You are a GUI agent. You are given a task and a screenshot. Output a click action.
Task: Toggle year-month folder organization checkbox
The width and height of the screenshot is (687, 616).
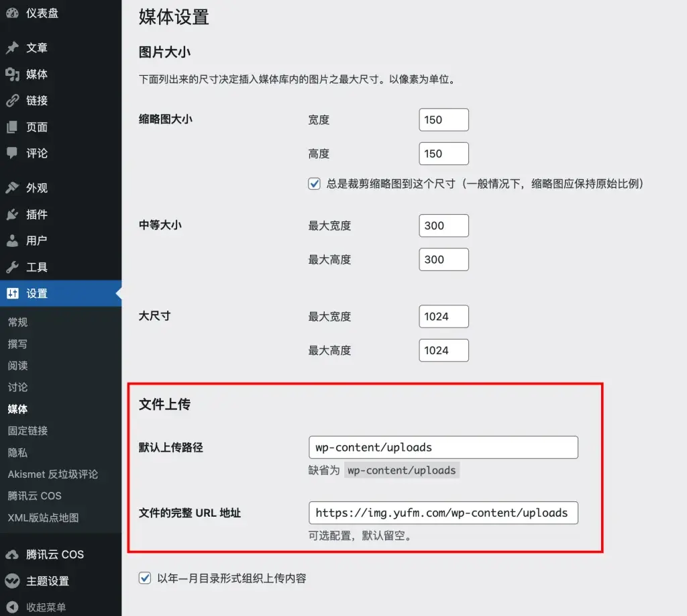pos(144,578)
